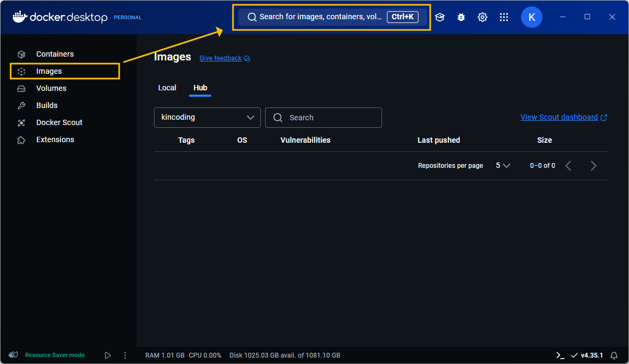
Task: Start the Docker engine play button
Action: tap(107, 355)
